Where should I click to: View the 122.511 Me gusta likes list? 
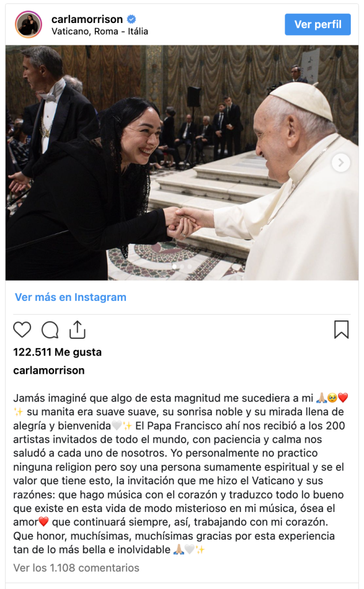point(58,353)
